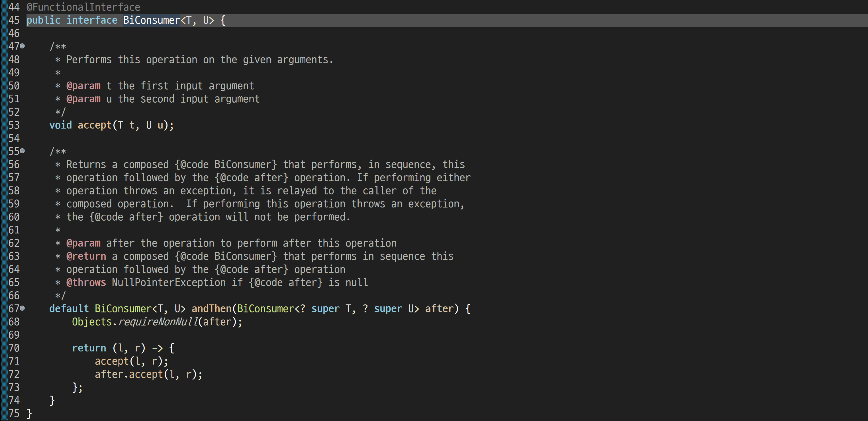Collapse the andThen method at line 67
This screenshot has height=421, width=868.
pos(22,308)
